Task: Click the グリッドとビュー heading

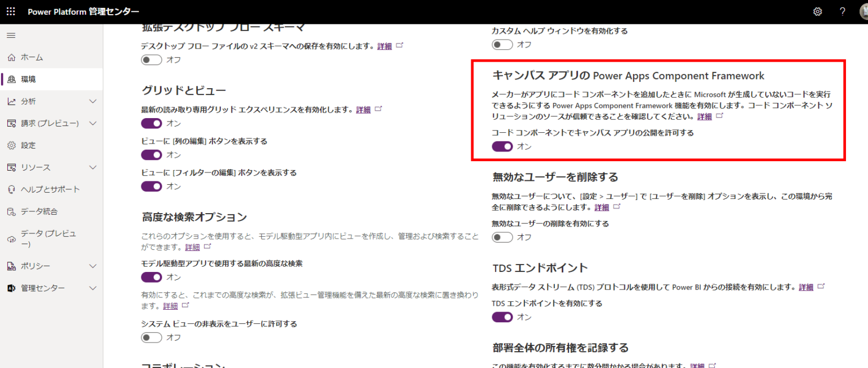Action: [x=184, y=90]
